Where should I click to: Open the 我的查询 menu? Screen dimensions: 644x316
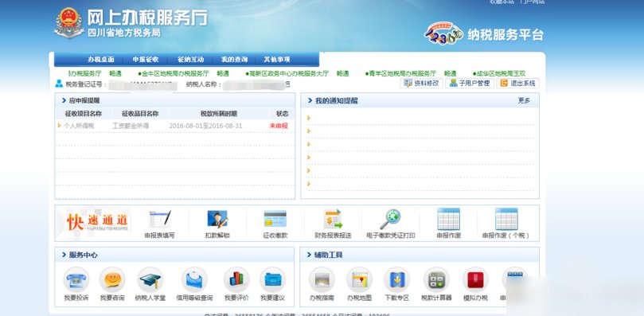[234, 60]
